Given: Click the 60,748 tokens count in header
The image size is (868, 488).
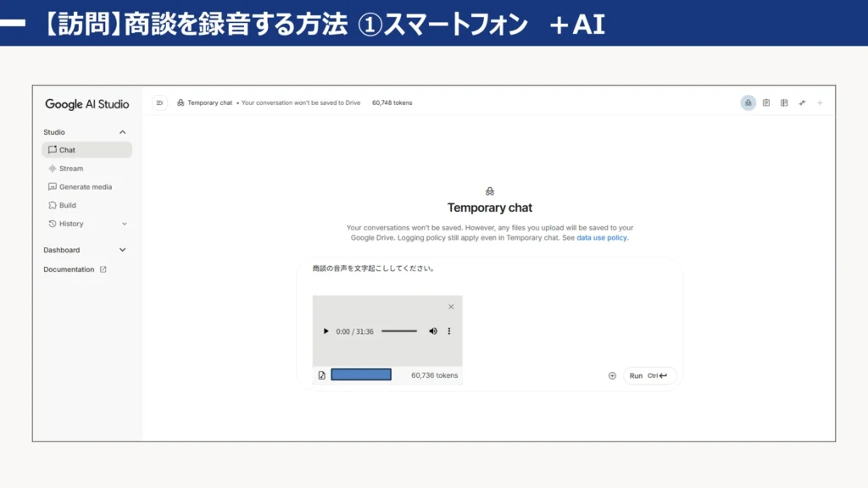Looking at the screenshot, I should pos(392,103).
